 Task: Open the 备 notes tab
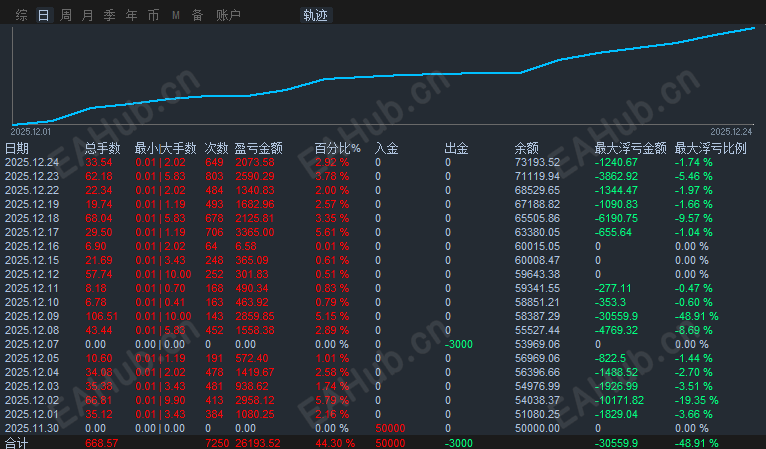coord(197,15)
